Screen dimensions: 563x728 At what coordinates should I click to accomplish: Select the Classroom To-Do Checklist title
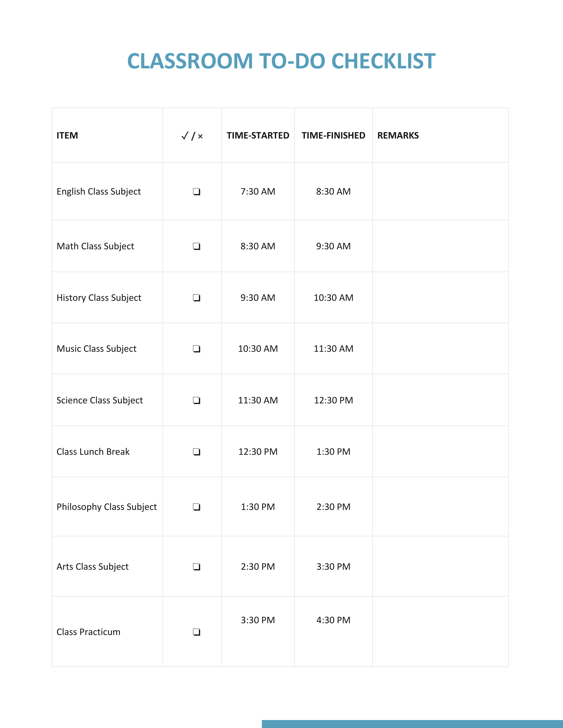click(x=281, y=61)
